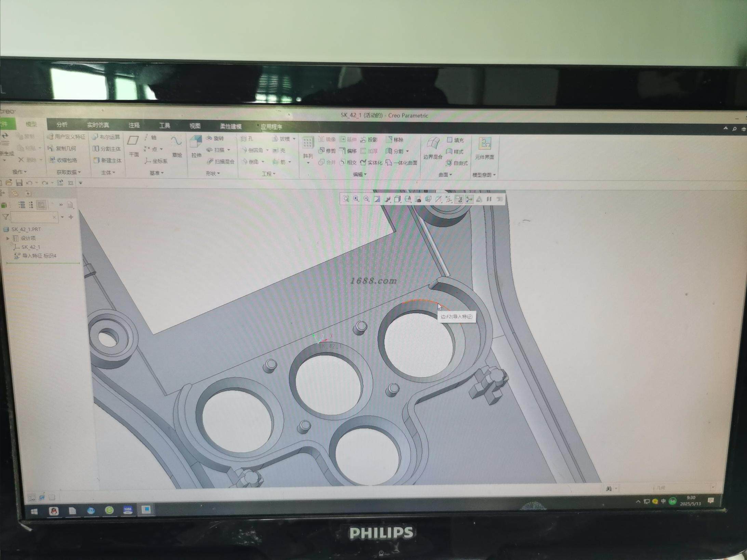The width and height of the screenshot is (747, 560).
Task: Click zoom in on the view toolbar
Action: tap(356, 199)
